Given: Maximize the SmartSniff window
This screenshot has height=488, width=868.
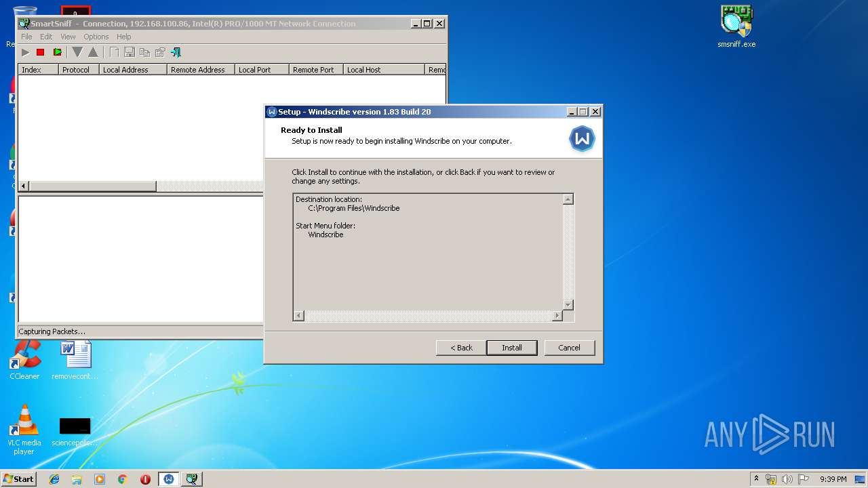Looking at the screenshot, I should pyautogui.click(x=427, y=24).
